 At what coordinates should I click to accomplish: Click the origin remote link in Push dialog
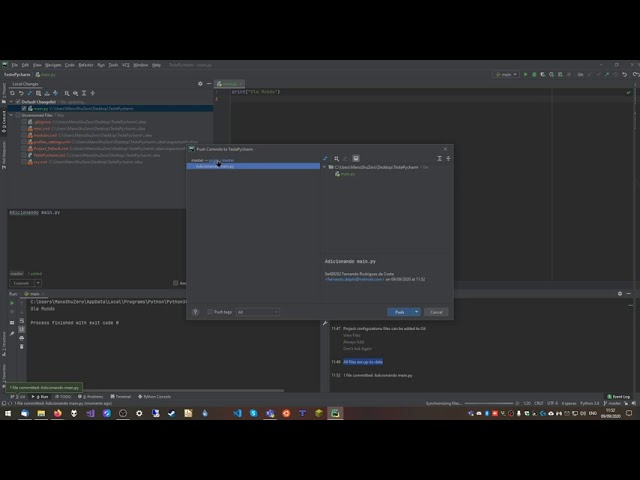click(214, 160)
